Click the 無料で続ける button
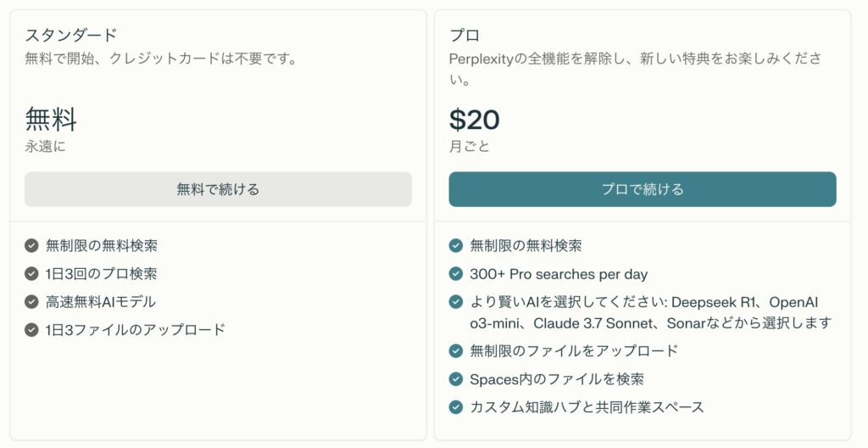 218,189
